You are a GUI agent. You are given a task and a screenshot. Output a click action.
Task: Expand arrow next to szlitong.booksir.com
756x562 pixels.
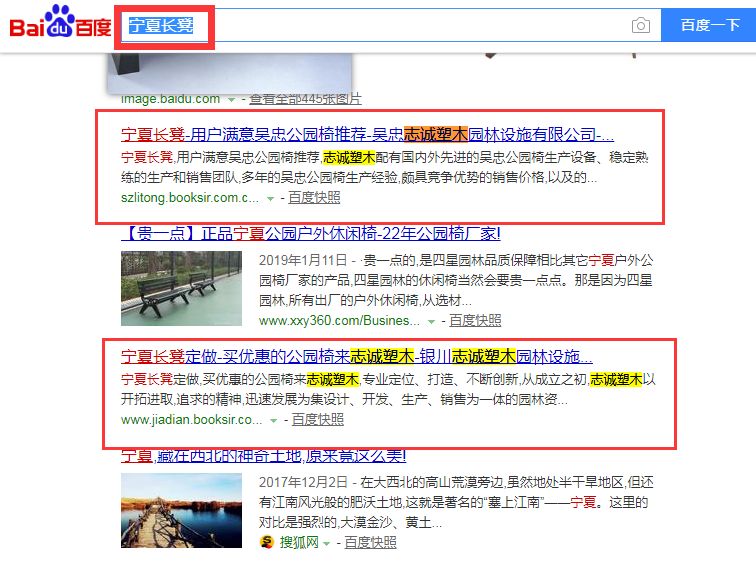point(270,199)
